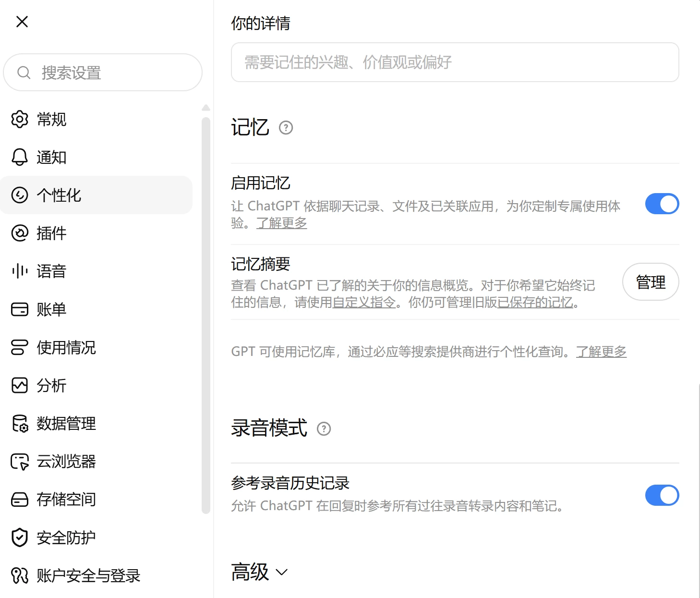The height and width of the screenshot is (598, 700).
Task: Click the plugin icon beside 插件
Action: point(20,233)
